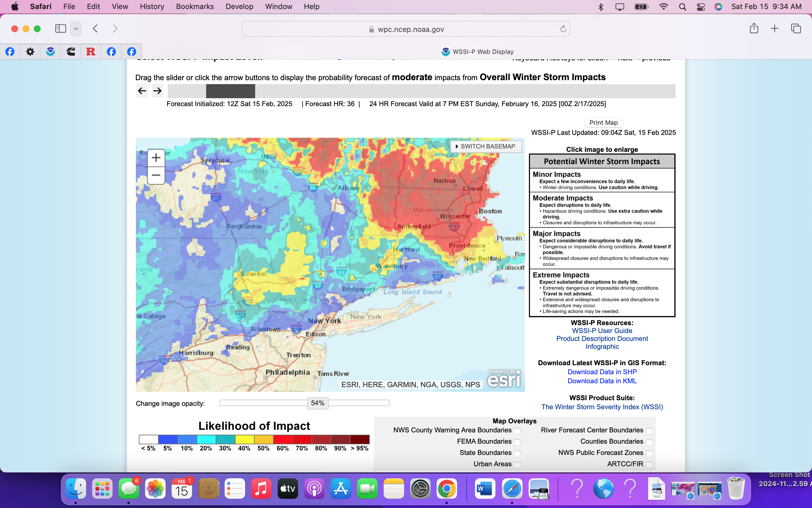Open the WSSI-P User Guide link

pos(602,330)
